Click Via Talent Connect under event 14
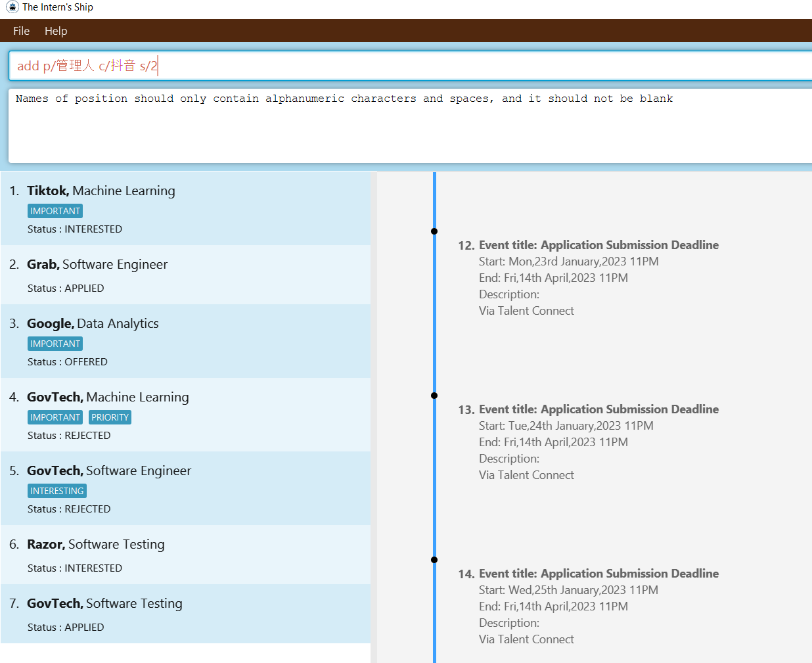The height and width of the screenshot is (663, 812). click(526, 639)
